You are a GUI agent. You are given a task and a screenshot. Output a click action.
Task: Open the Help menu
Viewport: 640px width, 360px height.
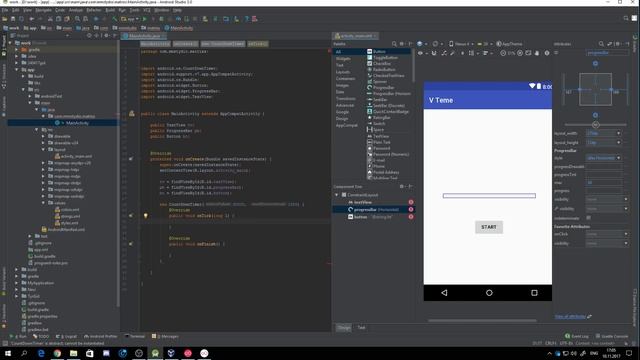[x=177, y=10]
